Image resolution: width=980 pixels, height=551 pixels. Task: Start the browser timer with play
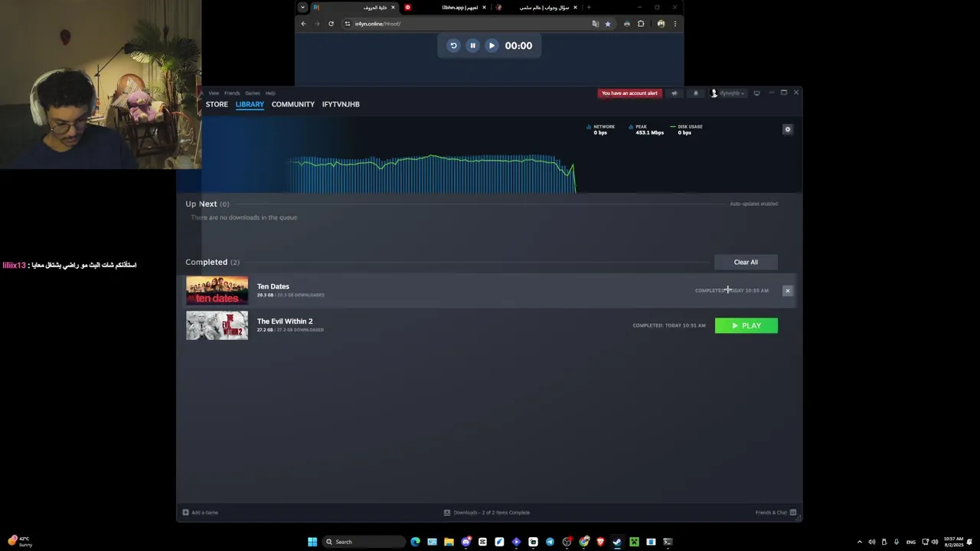492,46
